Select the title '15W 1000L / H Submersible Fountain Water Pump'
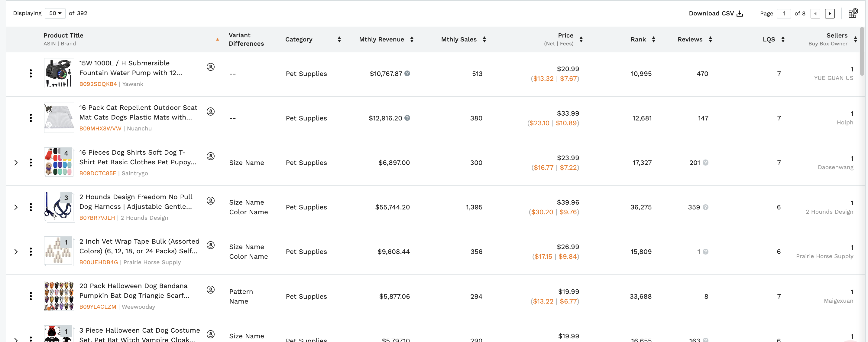The height and width of the screenshot is (342, 868). point(131,68)
